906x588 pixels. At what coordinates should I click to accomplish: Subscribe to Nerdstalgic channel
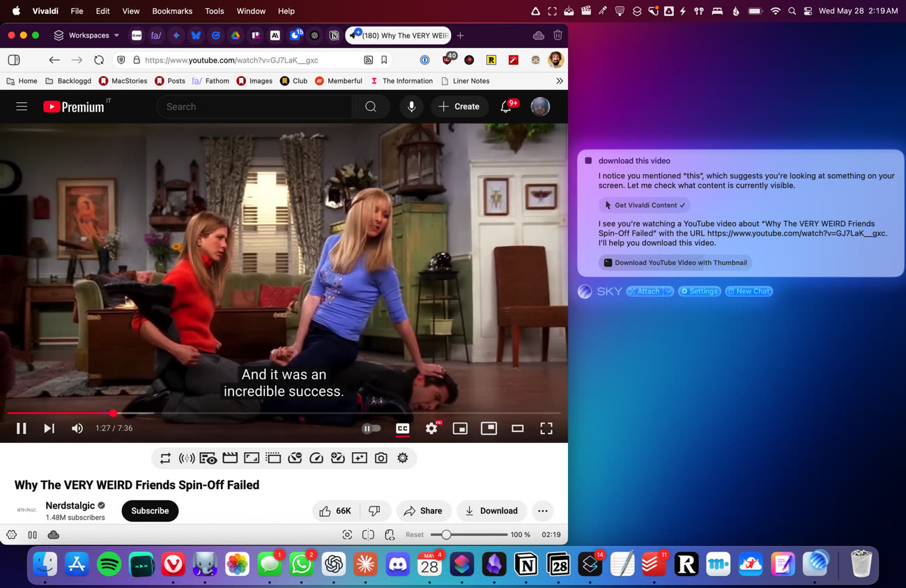[150, 511]
